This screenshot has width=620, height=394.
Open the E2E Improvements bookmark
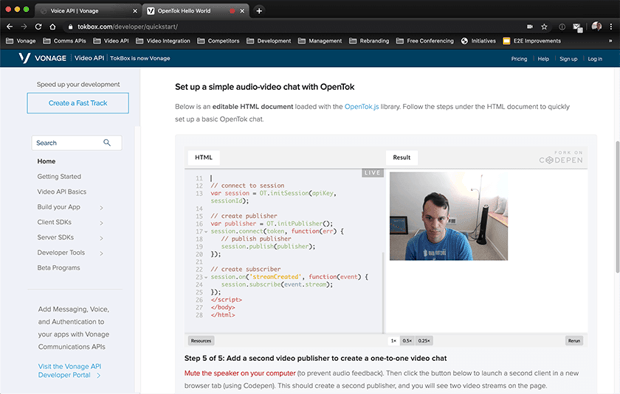click(x=532, y=41)
